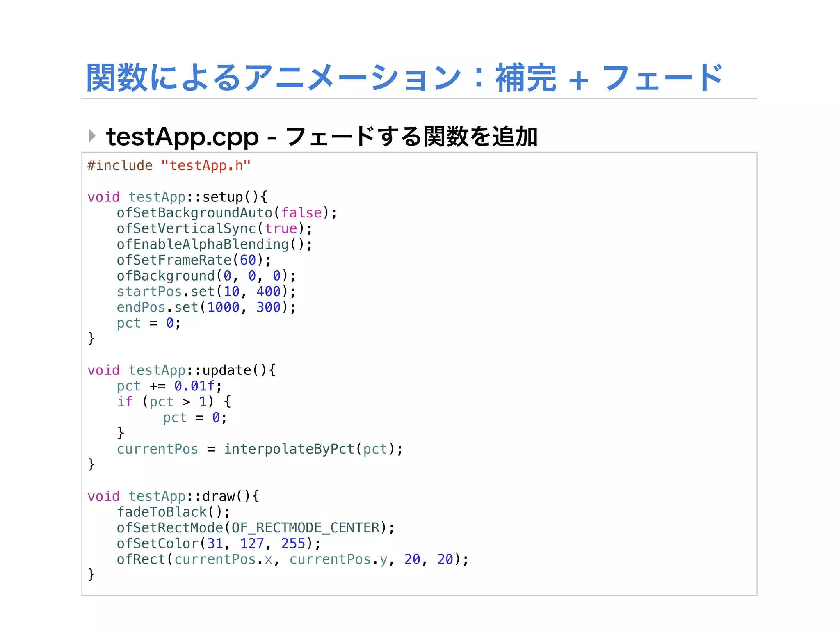
Task: Click the line 'void testApp::update(){'
Action: [181, 370]
